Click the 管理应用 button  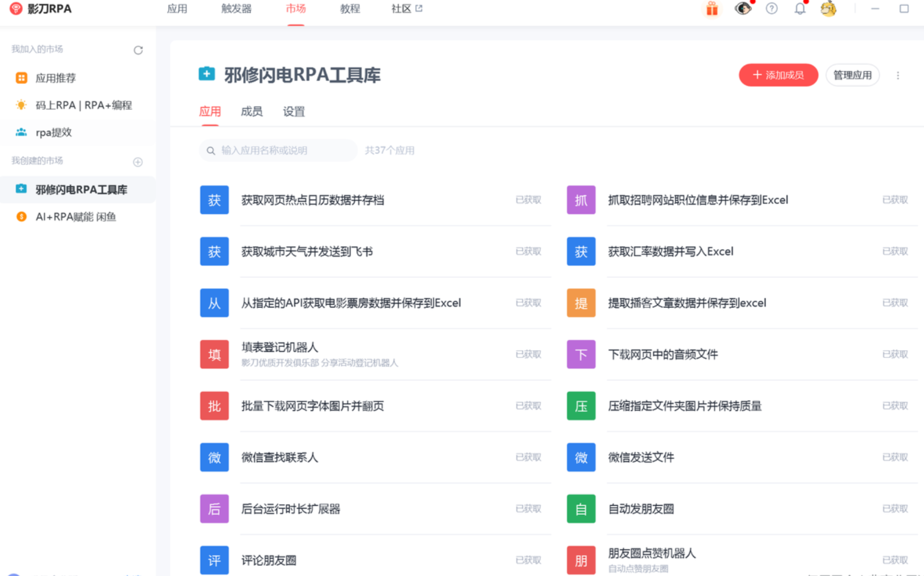(852, 75)
